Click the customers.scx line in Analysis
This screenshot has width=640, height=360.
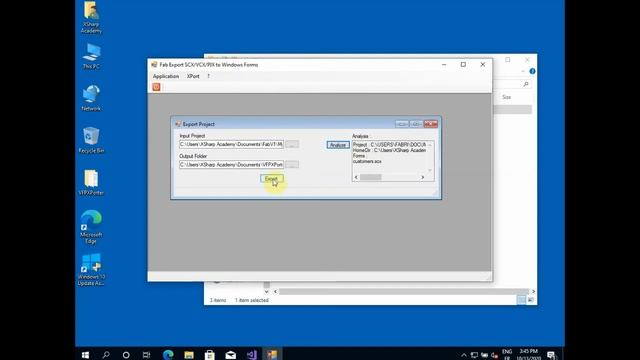[367, 162]
